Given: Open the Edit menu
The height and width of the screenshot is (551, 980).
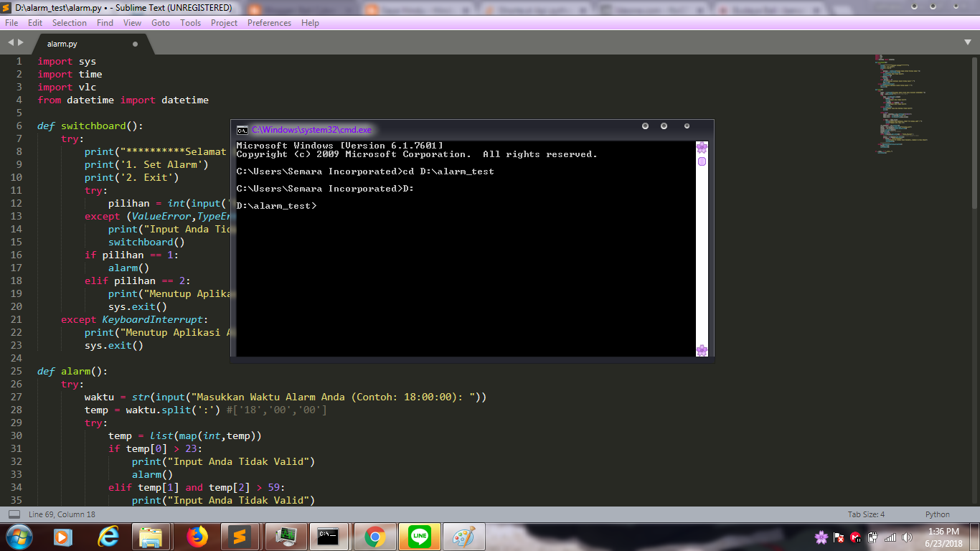Looking at the screenshot, I should [35, 23].
